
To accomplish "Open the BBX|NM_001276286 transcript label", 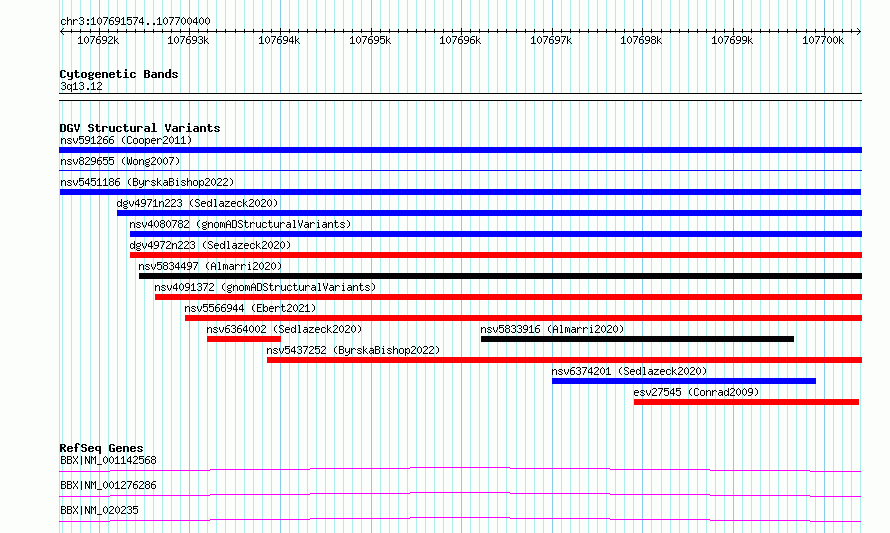I will coord(108,485).
